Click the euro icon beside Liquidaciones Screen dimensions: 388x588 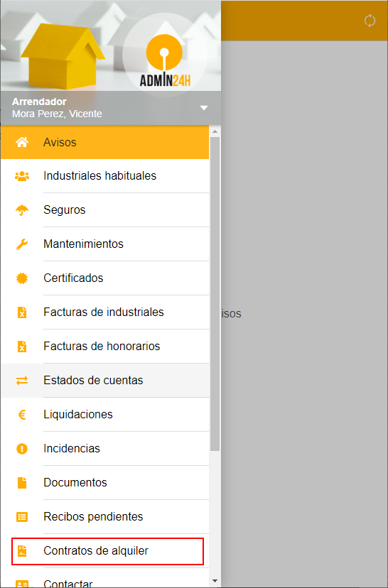(22, 415)
